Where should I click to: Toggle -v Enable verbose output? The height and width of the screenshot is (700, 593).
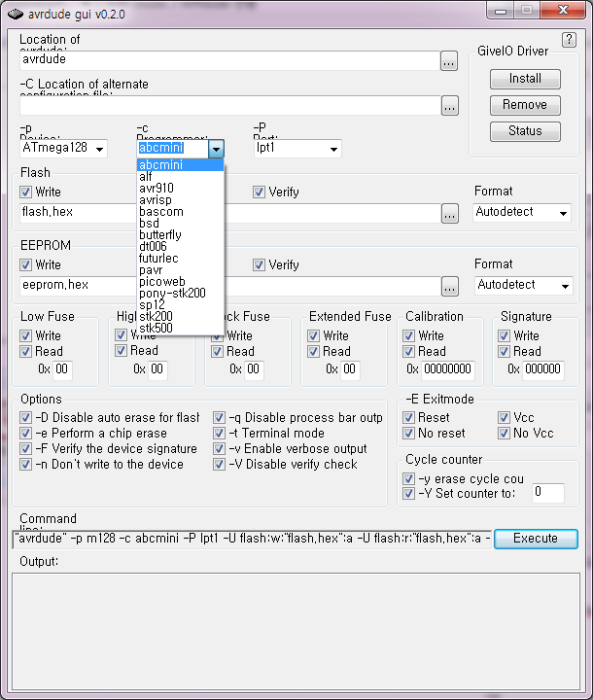(x=220, y=449)
